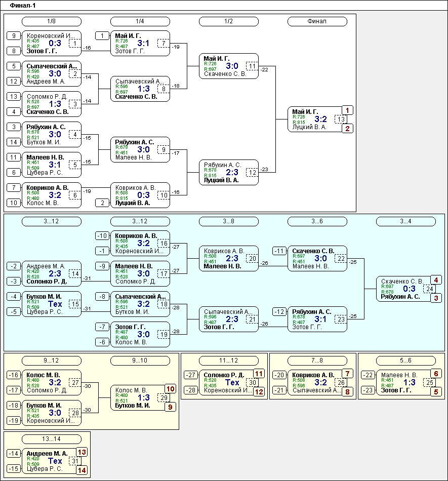The width and height of the screenshot is (448, 481).
Task: Select the 11...12 round header
Action: coord(229,360)
